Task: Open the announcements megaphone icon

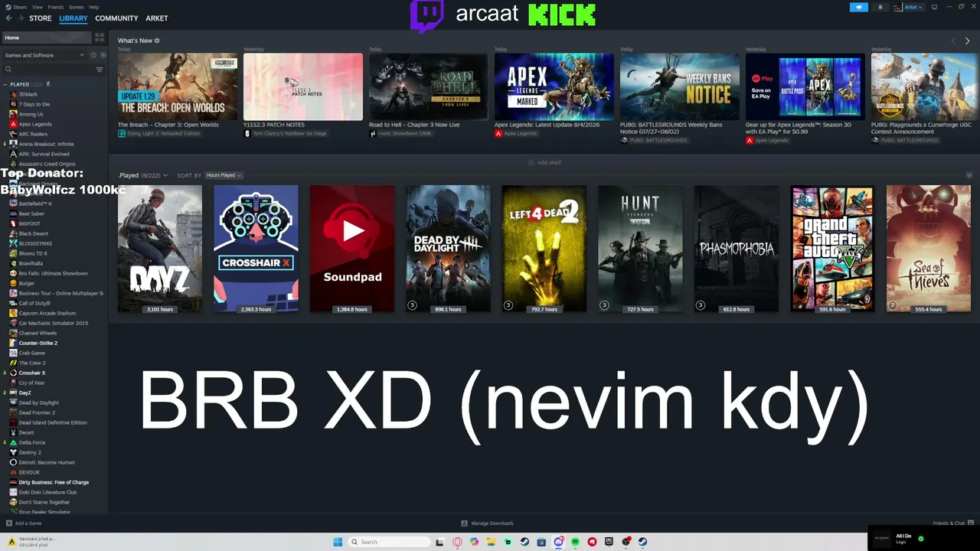Action: coord(859,7)
